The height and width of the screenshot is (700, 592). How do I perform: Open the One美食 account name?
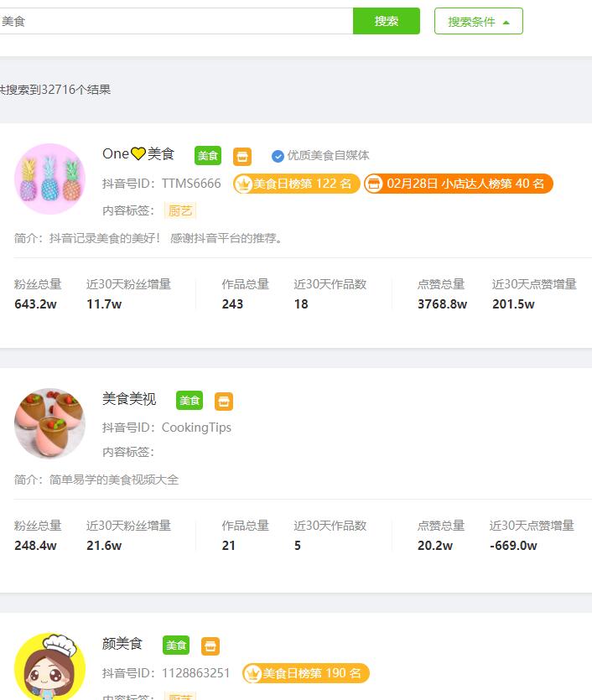pyautogui.click(x=138, y=154)
